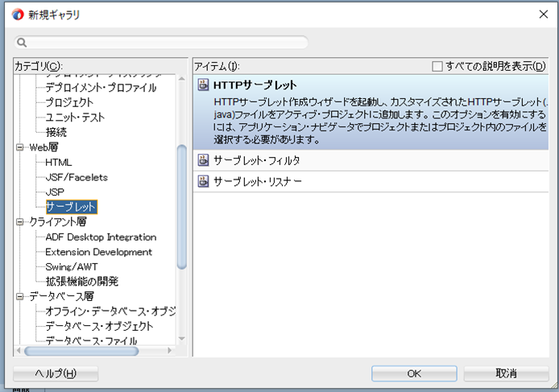
Task: Click the category list horizontal scrollbar
Action: 81,351
